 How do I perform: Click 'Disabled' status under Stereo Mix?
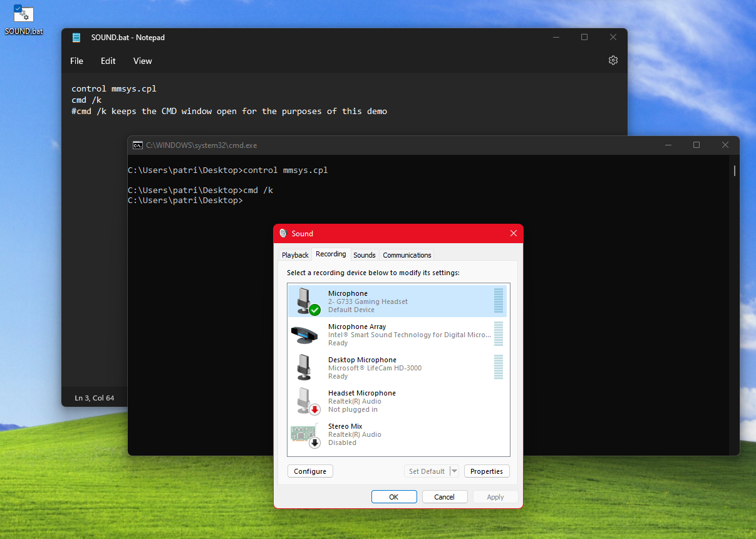click(342, 442)
